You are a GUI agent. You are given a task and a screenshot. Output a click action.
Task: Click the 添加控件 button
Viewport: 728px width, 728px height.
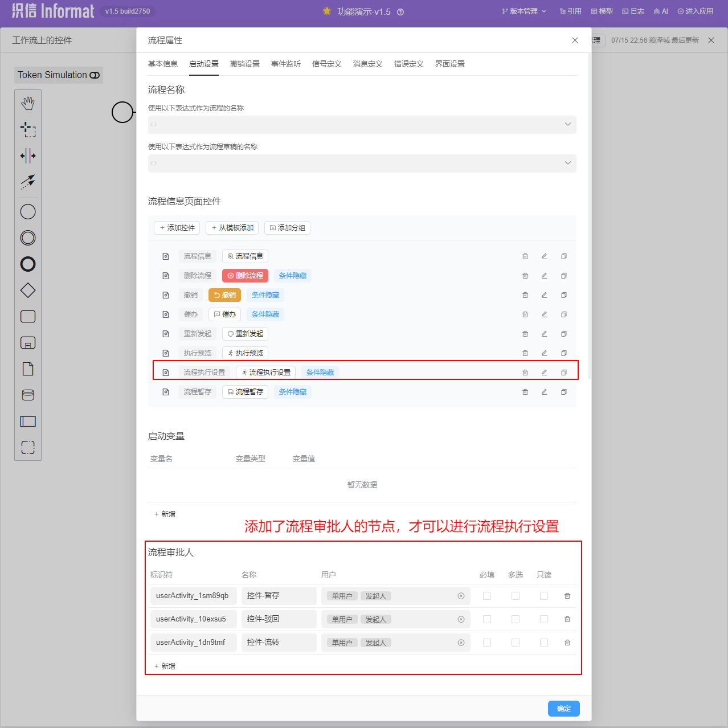[177, 228]
